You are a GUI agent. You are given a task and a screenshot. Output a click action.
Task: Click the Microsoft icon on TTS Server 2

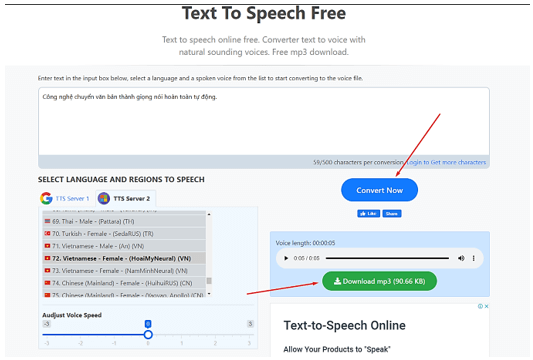tap(104, 198)
